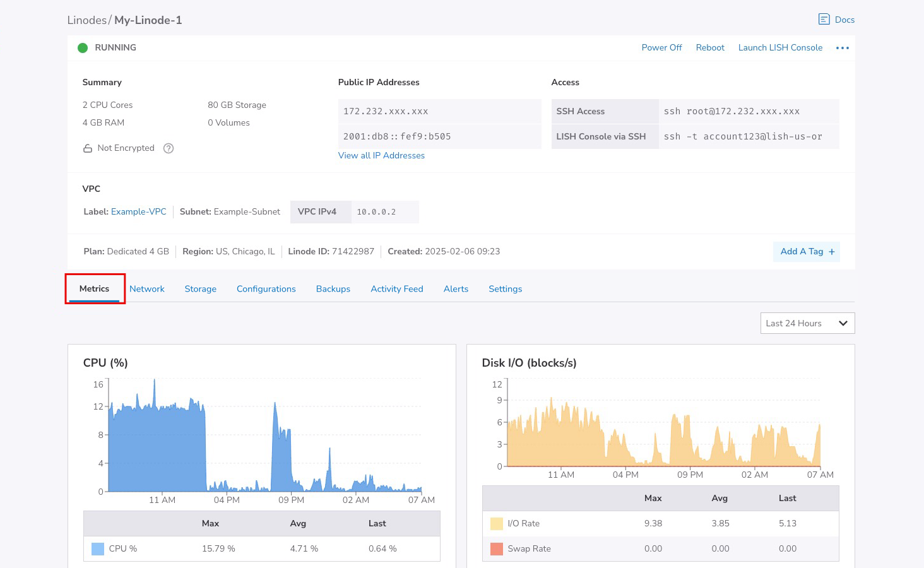Click the Power Off button
924x568 pixels.
(661, 48)
